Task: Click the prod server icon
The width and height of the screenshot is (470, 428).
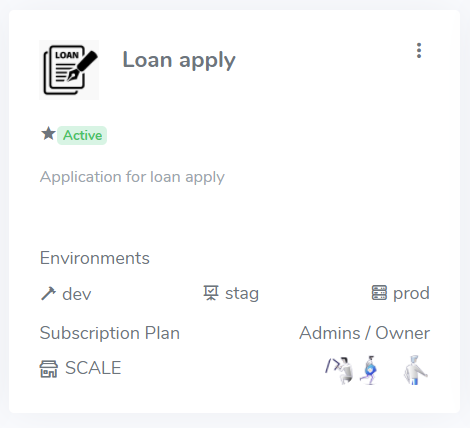Action: pos(379,293)
